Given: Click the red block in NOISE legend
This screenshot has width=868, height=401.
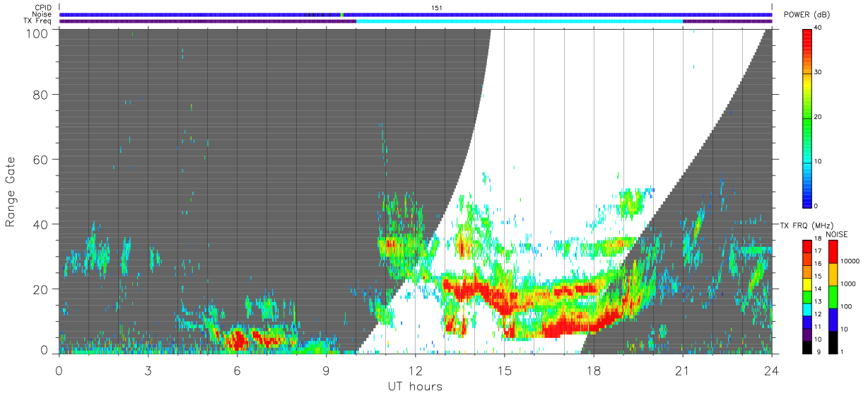Looking at the screenshot, I should 833,252.
